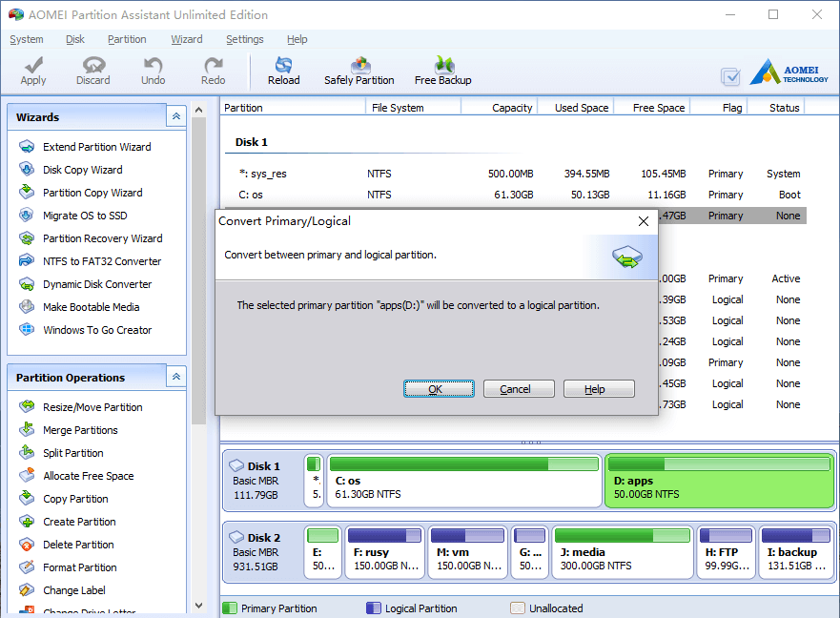Select E: block on Disk 2
Viewport: 840px width, 618px height.
click(323, 552)
